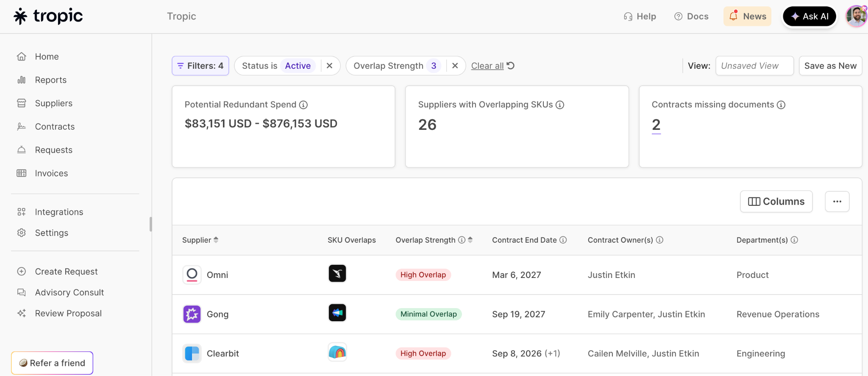This screenshot has width=868, height=376.
Task: Open the user profile avatar menu
Action: pos(856,16)
